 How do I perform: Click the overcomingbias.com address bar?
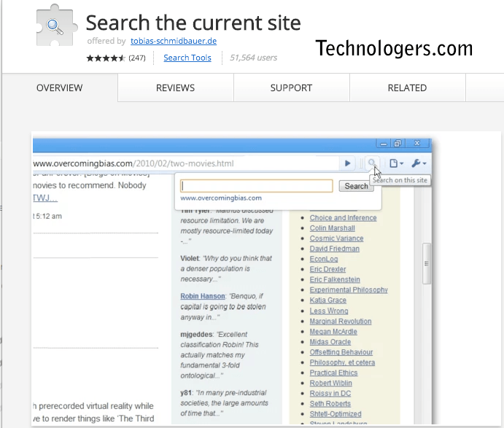tap(186, 163)
